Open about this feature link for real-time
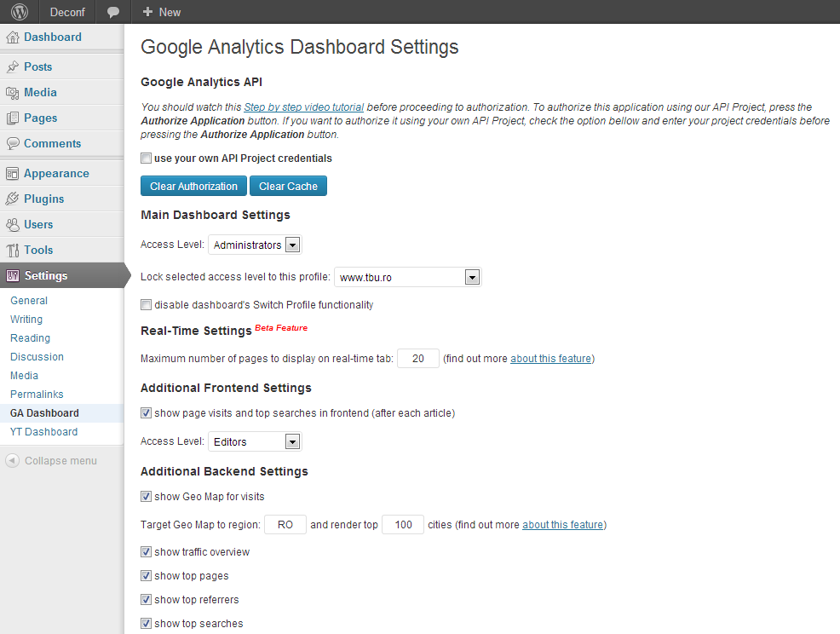The width and height of the screenshot is (840, 634). pos(550,359)
